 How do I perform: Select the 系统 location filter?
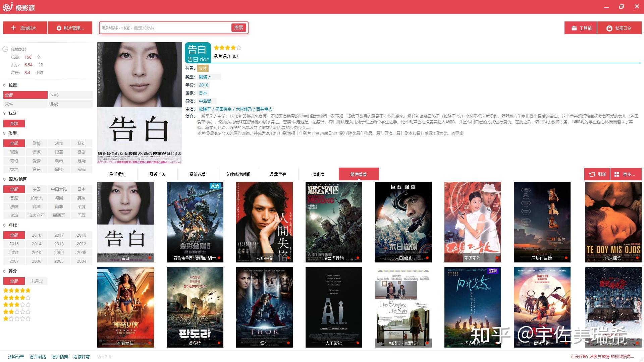click(x=71, y=104)
